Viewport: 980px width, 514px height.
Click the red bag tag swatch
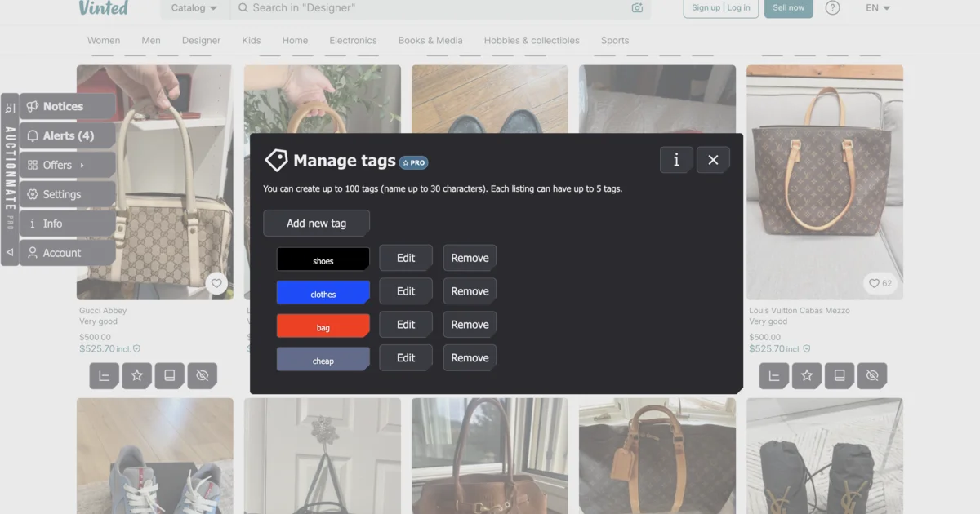click(x=323, y=326)
